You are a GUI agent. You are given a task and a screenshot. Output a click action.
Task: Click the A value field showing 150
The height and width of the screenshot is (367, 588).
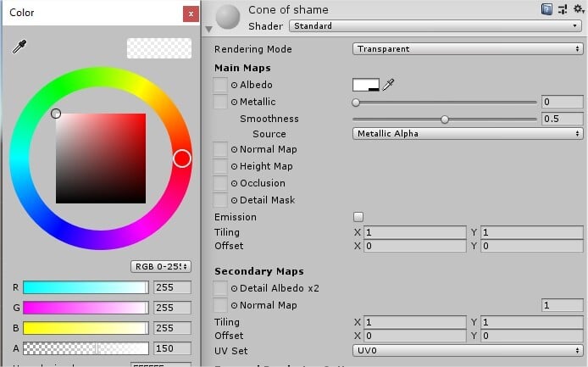pos(172,348)
